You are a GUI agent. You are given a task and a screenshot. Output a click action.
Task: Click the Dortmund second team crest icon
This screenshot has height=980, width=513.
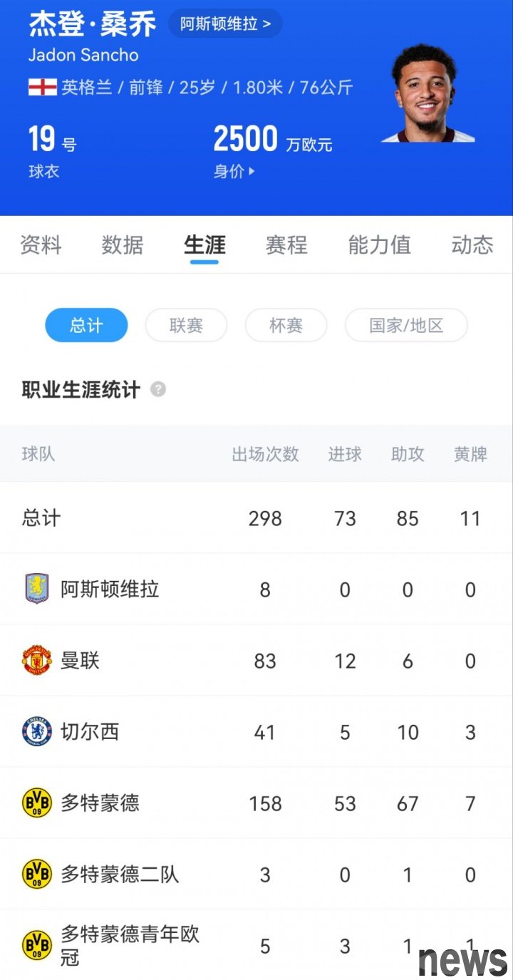coord(36,874)
